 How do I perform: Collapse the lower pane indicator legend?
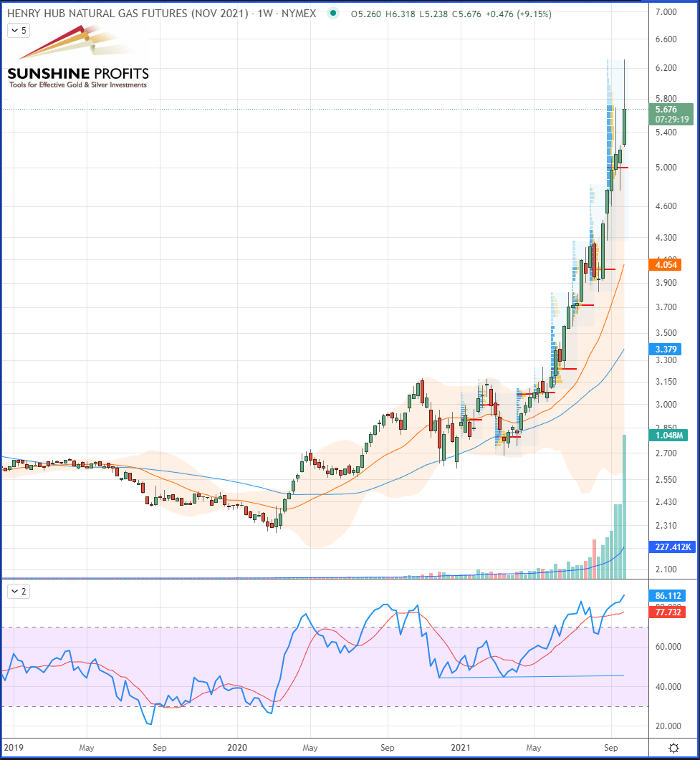(x=19, y=591)
